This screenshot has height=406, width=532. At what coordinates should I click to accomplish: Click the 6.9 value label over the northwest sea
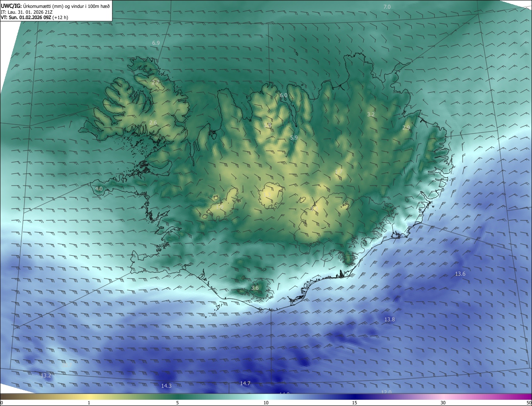pyautogui.click(x=156, y=43)
